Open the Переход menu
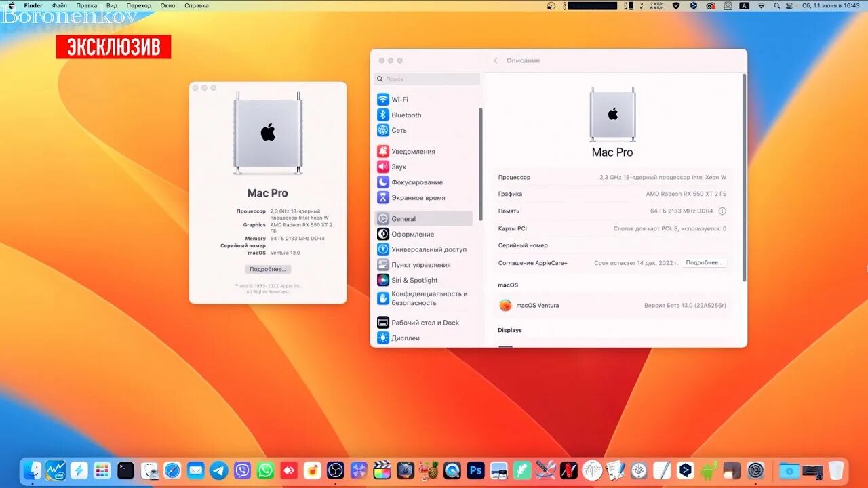 pyautogui.click(x=139, y=5)
